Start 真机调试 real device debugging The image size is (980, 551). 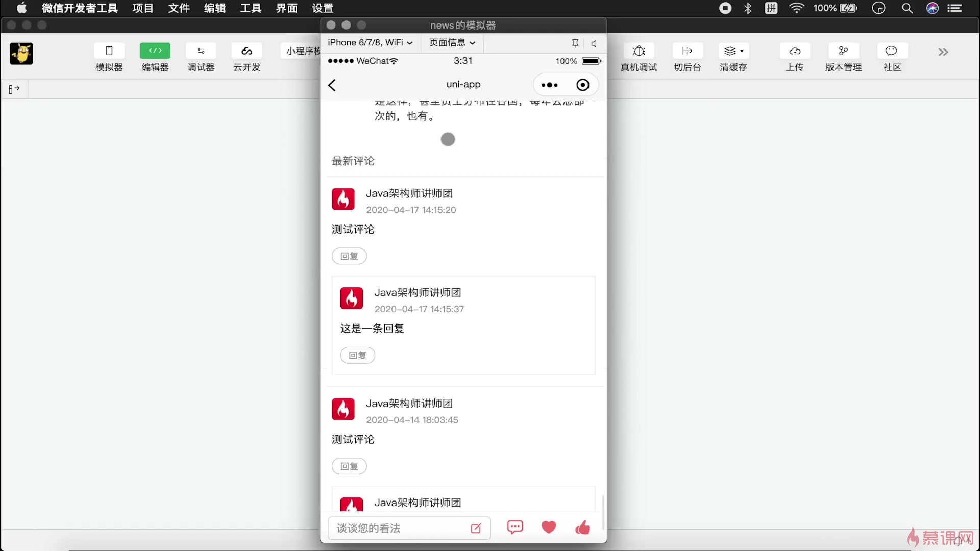click(x=639, y=51)
